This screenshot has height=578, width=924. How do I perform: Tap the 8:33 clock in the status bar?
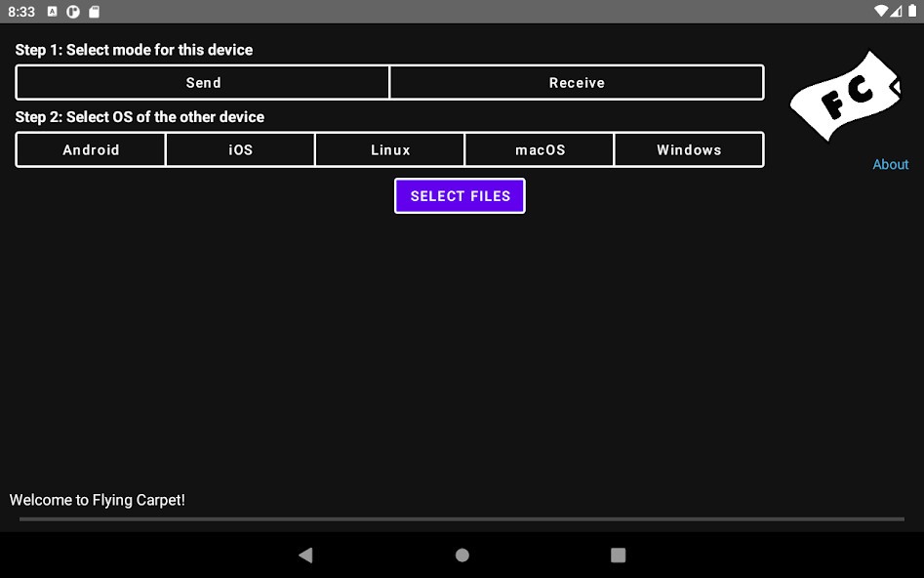(21, 12)
